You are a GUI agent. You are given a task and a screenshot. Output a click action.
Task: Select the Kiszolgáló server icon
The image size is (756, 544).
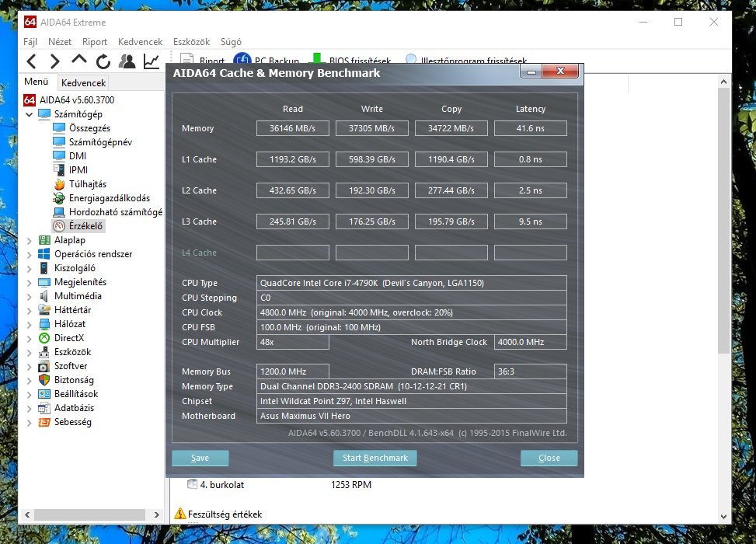coord(44,267)
